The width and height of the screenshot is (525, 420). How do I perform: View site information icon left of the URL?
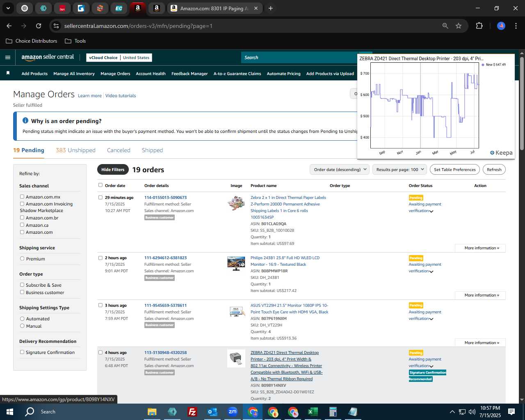coord(56,26)
